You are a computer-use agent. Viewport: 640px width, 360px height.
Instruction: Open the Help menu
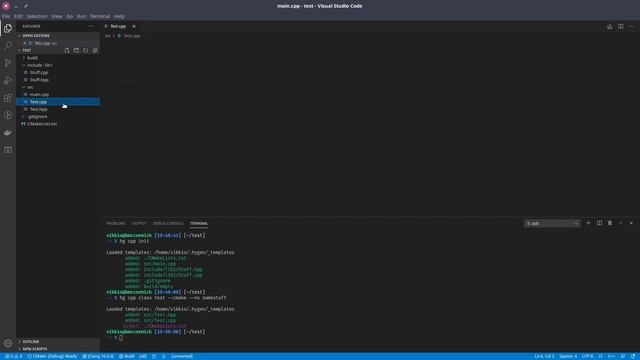pyautogui.click(x=119, y=16)
